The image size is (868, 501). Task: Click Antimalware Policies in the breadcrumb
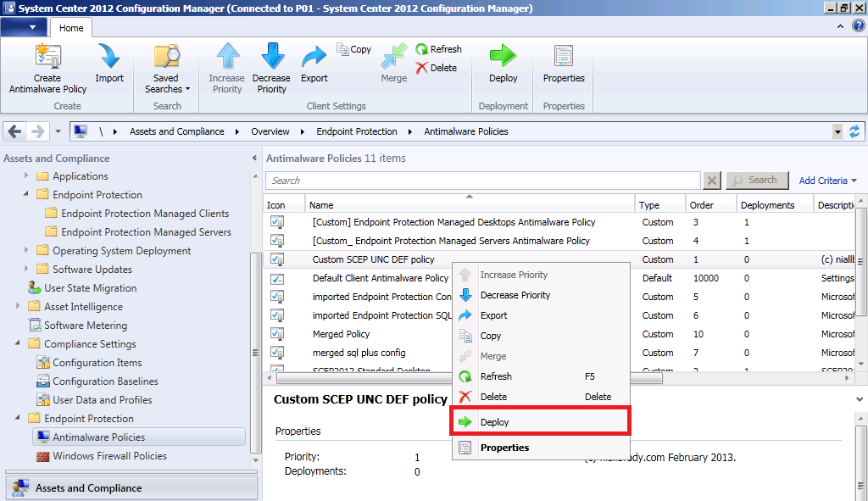click(x=466, y=131)
